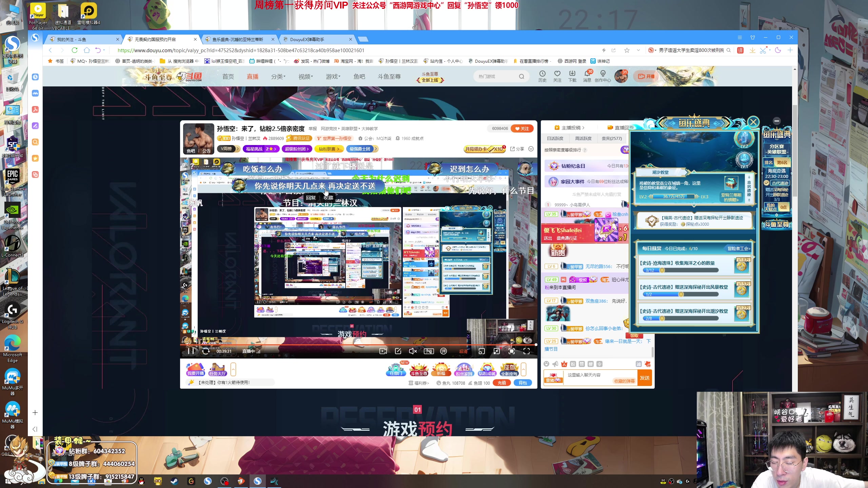The image size is (868, 488).
Task: Click 收藏的弹幕 saved danmaku button
Action: pos(624,381)
